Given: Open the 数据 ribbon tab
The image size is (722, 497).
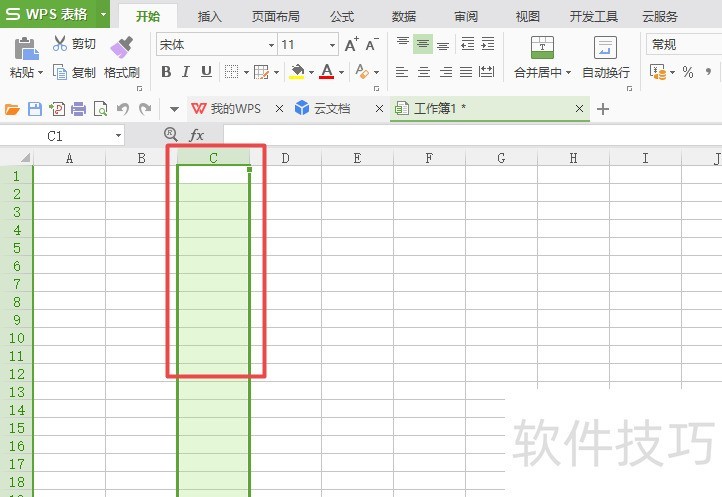Looking at the screenshot, I should pos(403,17).
